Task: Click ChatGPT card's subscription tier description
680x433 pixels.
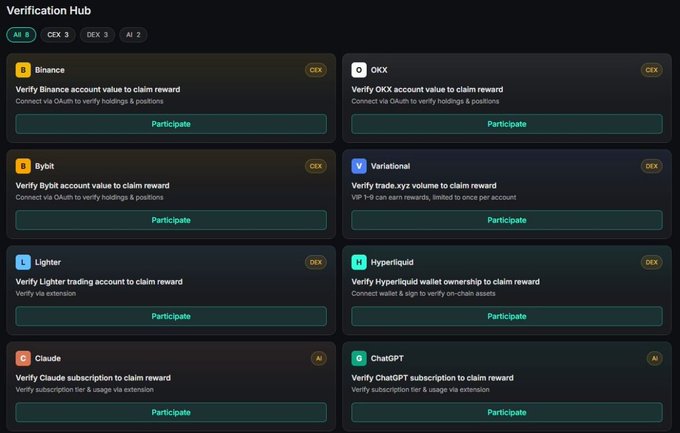Action: 420,390
